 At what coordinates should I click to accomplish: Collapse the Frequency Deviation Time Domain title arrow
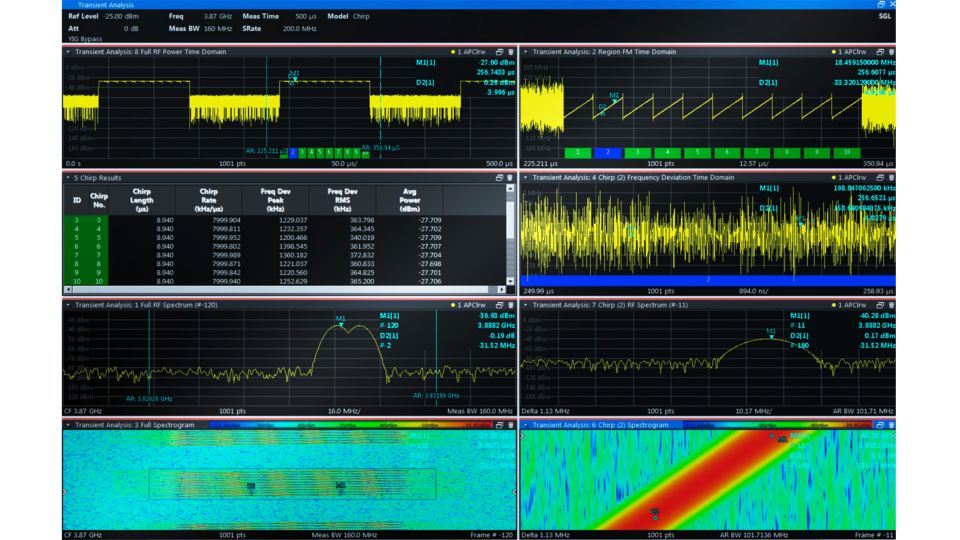525,178
